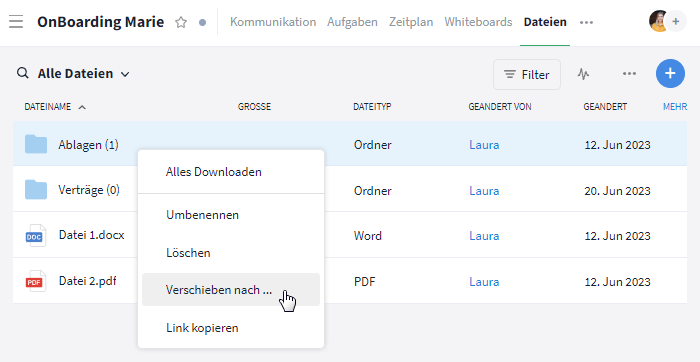Open more tabs ellipsis in header
700x362 pixels.
586,22
